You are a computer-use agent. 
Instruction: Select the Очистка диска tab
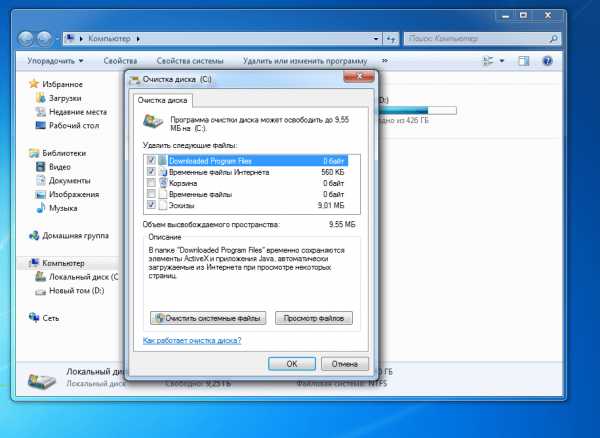point(161,100)
